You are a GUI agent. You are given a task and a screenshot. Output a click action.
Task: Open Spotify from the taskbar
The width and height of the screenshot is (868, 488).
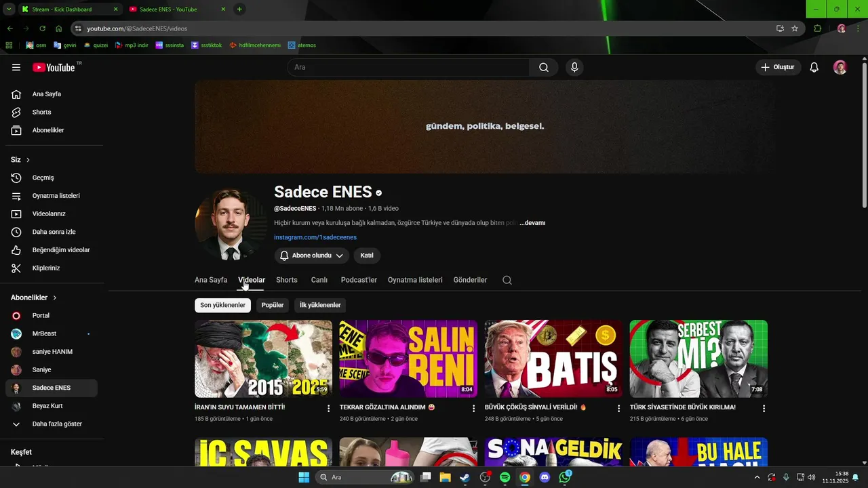pos(505,477)
